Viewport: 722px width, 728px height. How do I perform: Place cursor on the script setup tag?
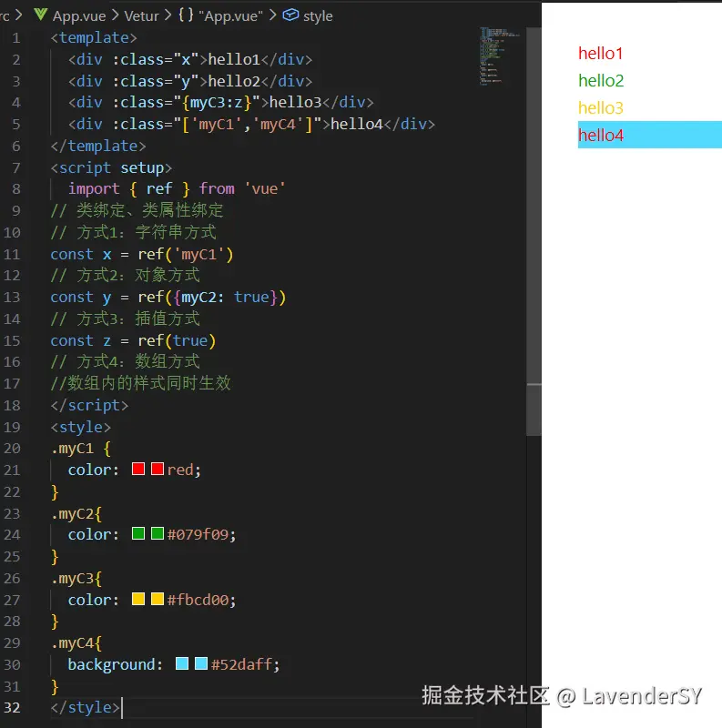[111, 167]
